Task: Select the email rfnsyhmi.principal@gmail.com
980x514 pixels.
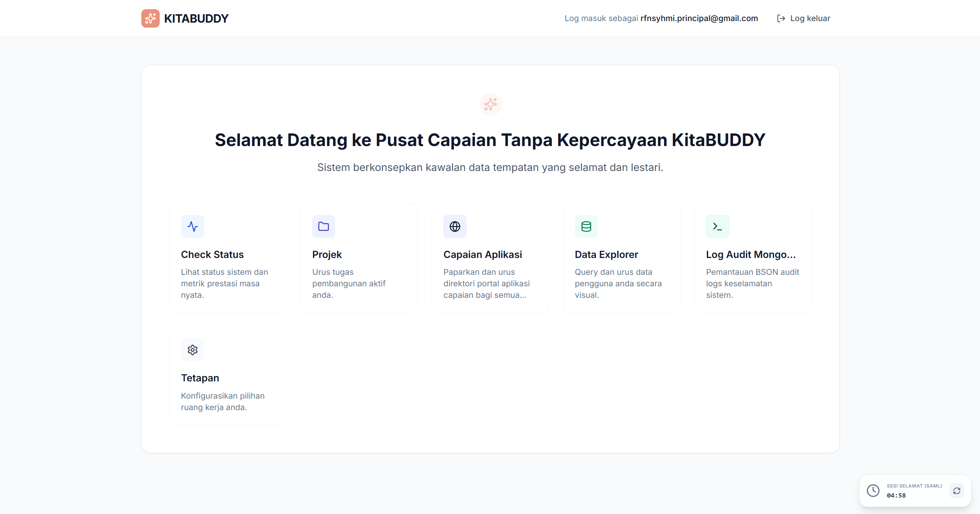Action: (x=699, y=18)
